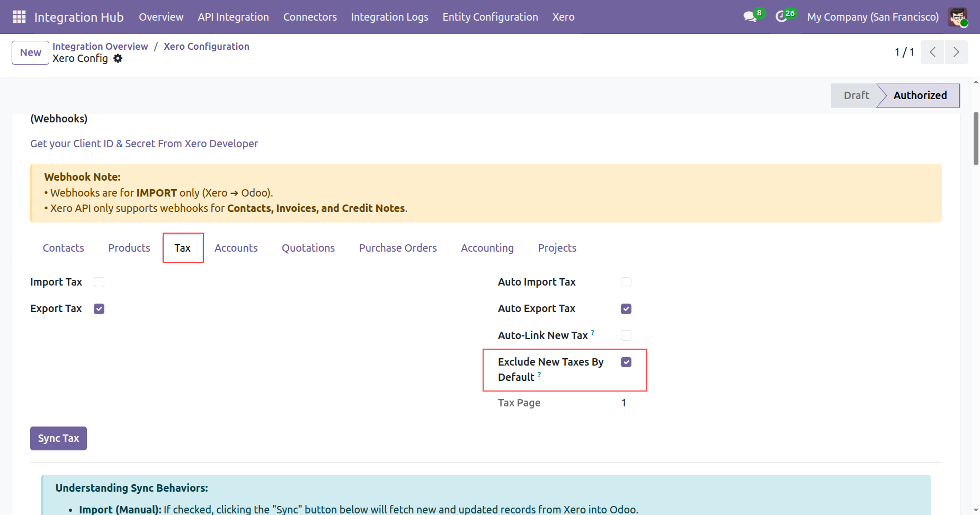
Task: Open the conversations chat bubble icon
Action: click(x=750, y=17)
